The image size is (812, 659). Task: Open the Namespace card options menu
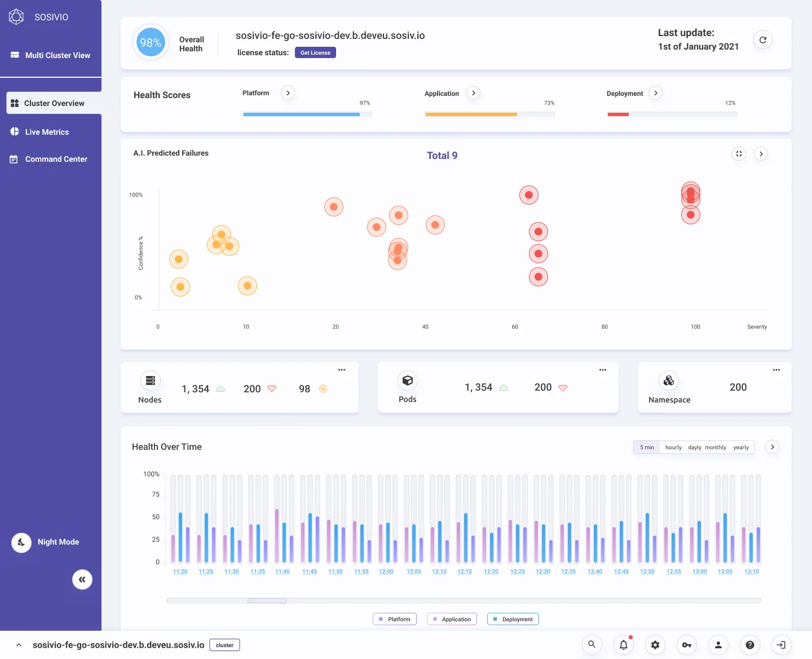click(x=776, y=370)
